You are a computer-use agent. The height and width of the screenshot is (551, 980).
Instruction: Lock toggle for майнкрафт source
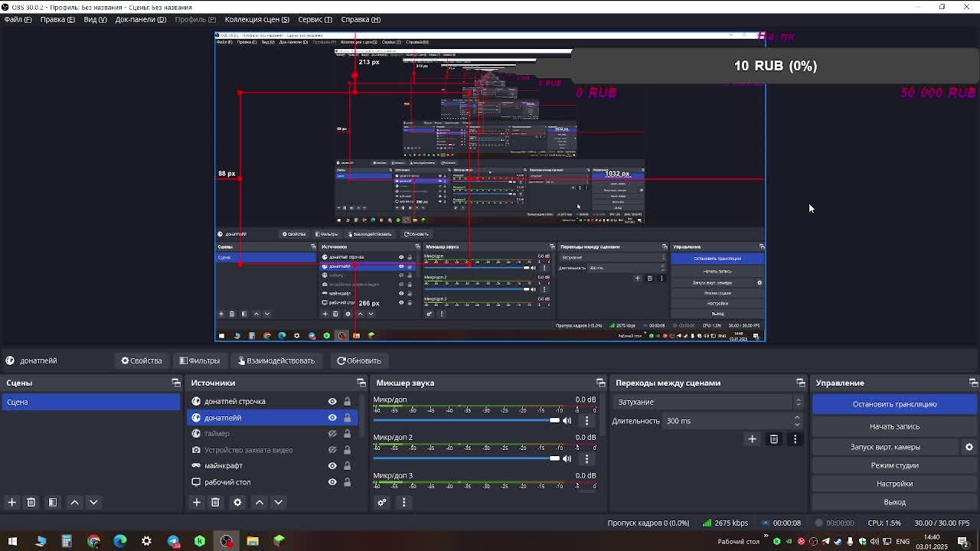[347, 465]
